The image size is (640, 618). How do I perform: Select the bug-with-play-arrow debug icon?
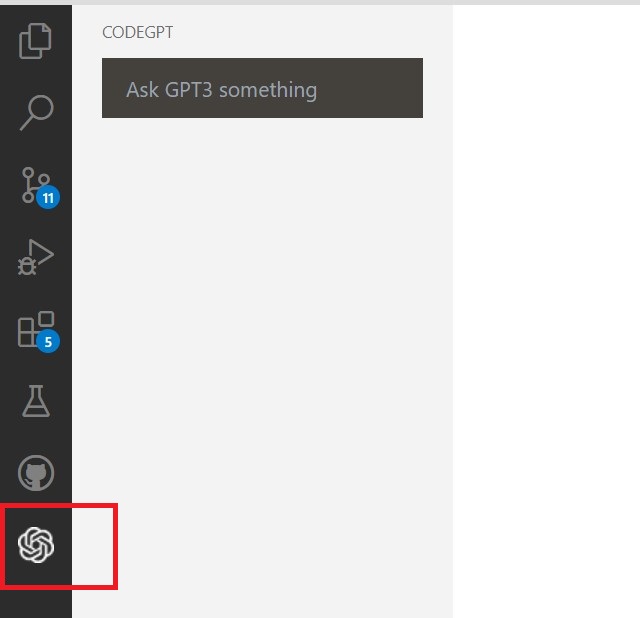click(x=36, y=257)
